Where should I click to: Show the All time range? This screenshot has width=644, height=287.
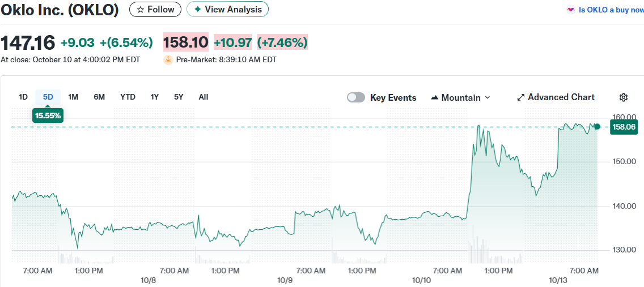pos(204,97)
